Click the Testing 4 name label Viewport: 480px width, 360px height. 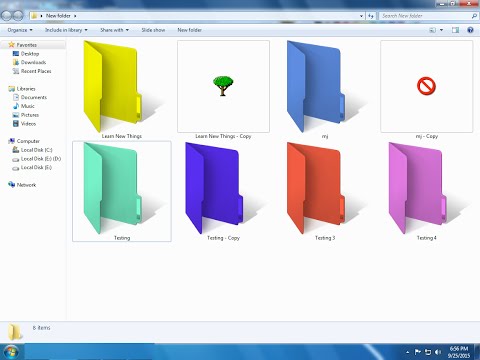tap(426, 238)
